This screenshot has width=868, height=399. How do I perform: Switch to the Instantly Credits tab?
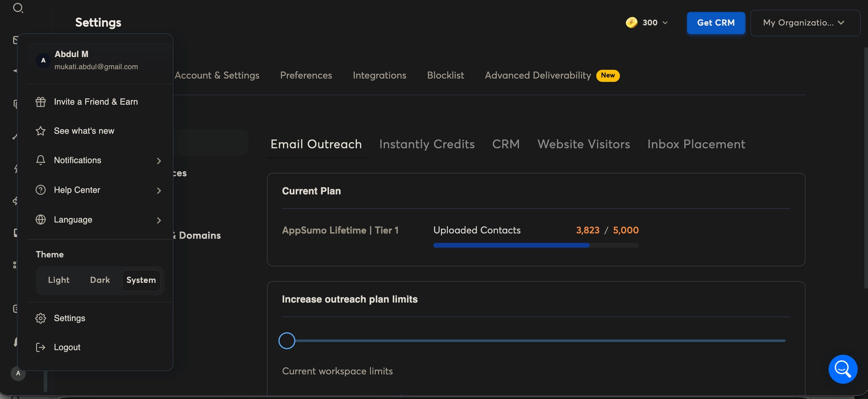(426, 144)
